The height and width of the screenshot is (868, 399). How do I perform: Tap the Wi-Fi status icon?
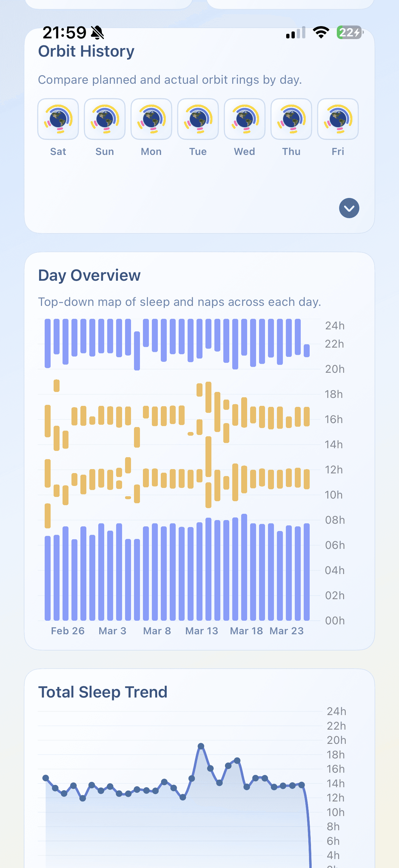[321, 32]
